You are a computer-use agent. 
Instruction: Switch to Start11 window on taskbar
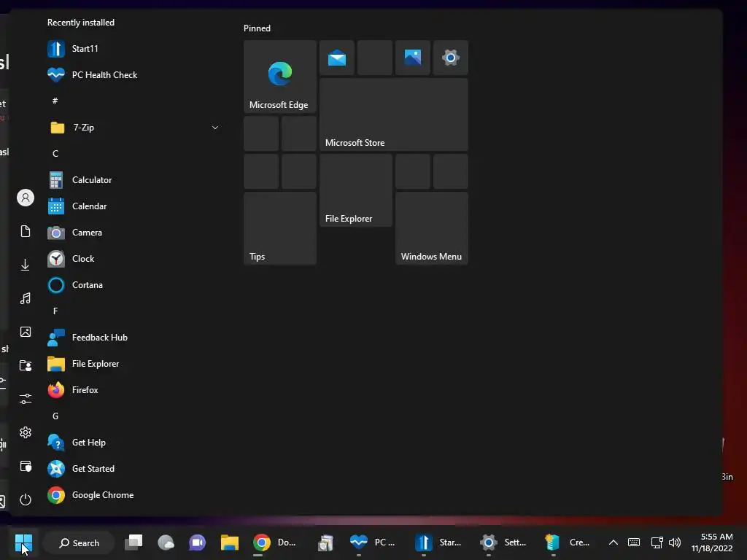pos(438,542)
